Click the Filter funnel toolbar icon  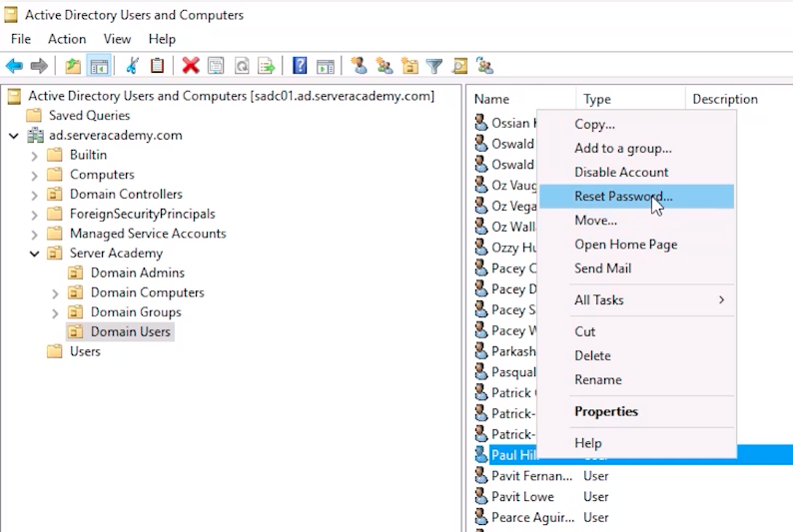point(434,66)
